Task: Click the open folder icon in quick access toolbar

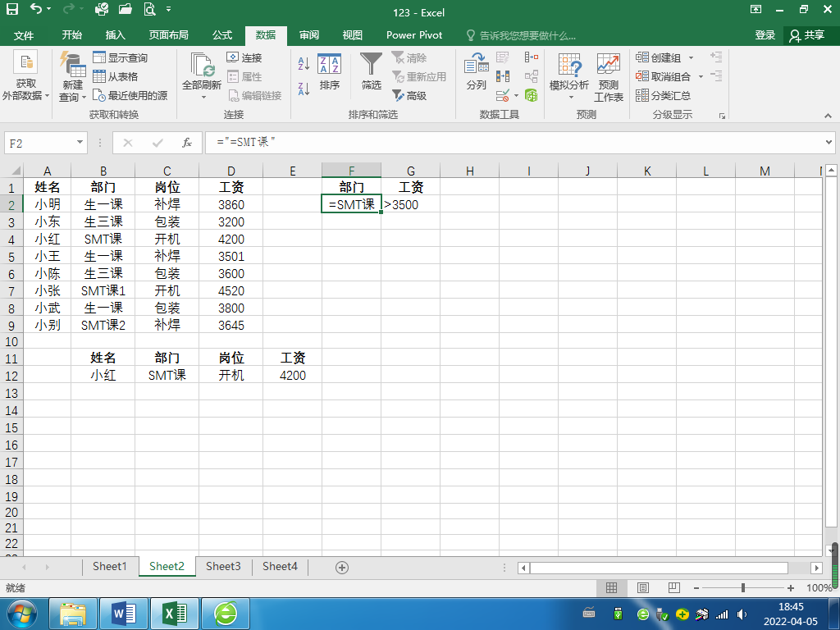Action: tap(125, 9)
